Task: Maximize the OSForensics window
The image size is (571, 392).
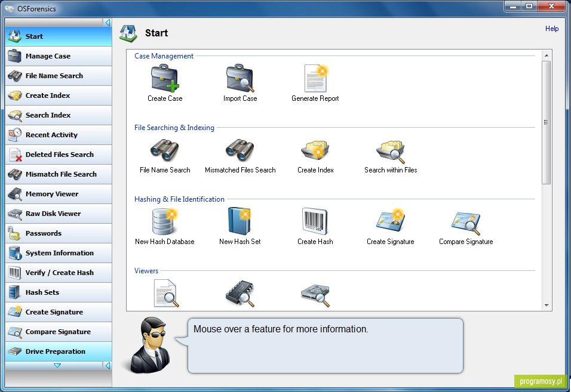Action: pos(529,7)
